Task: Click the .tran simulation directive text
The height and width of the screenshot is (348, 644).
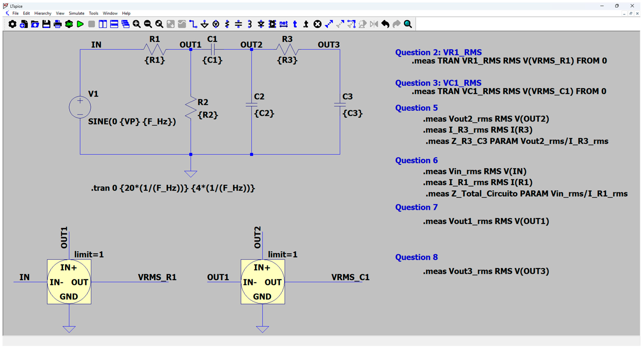Action: [173, 188]
